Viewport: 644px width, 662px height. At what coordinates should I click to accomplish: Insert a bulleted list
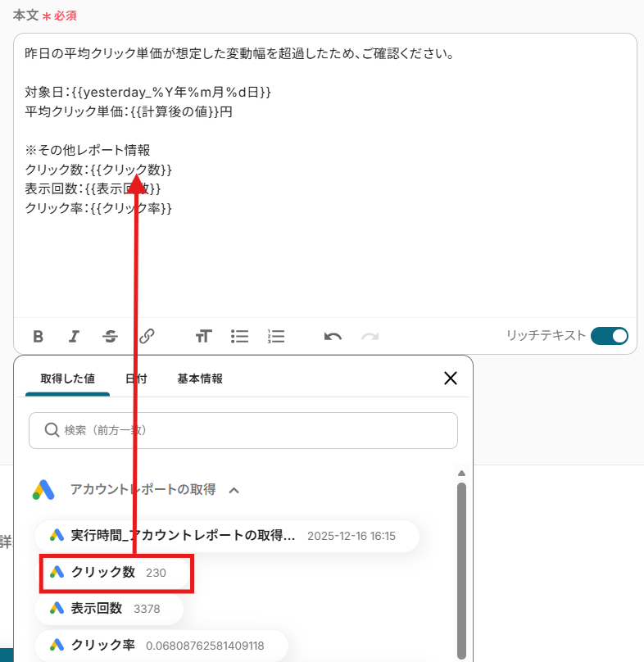[239, 337]
